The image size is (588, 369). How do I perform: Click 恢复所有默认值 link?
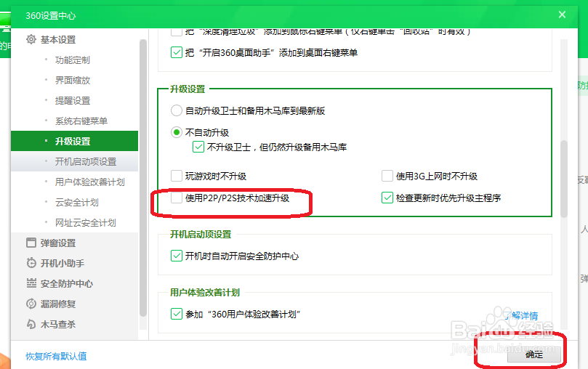(x=56, y=356)
